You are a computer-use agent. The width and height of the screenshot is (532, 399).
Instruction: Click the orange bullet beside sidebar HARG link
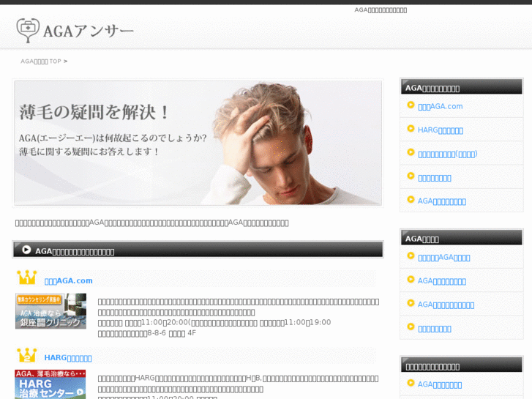[411, 129]
